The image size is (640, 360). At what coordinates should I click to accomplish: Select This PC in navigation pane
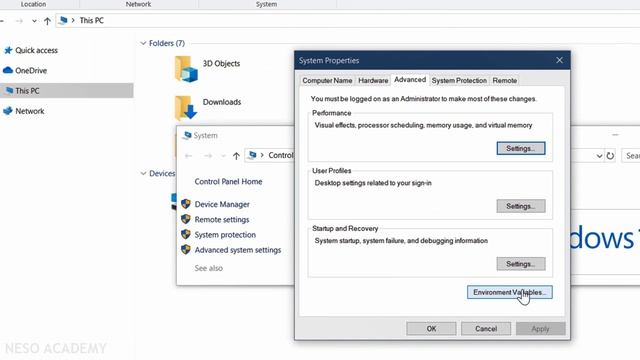(x=67, y=91)
